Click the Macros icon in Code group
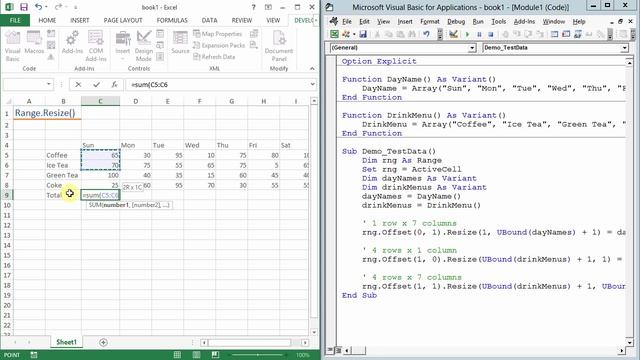 [34, 43]
